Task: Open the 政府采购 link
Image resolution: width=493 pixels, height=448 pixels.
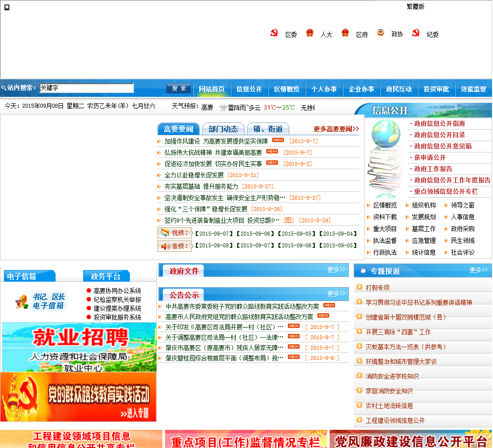Action: tap(462, 229)
